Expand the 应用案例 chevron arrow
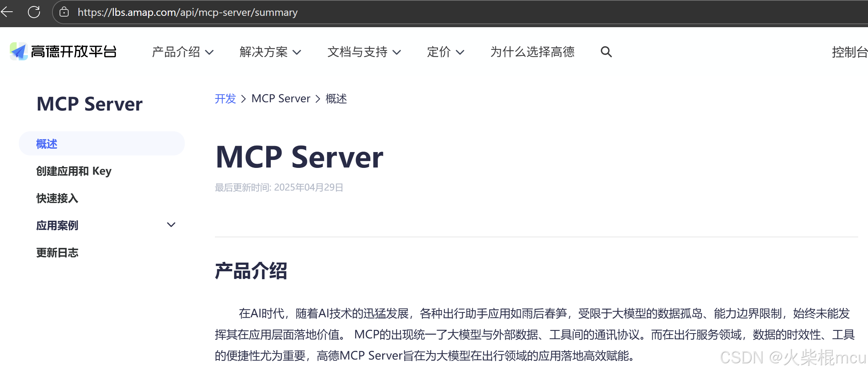 click(x=171, y=225)
